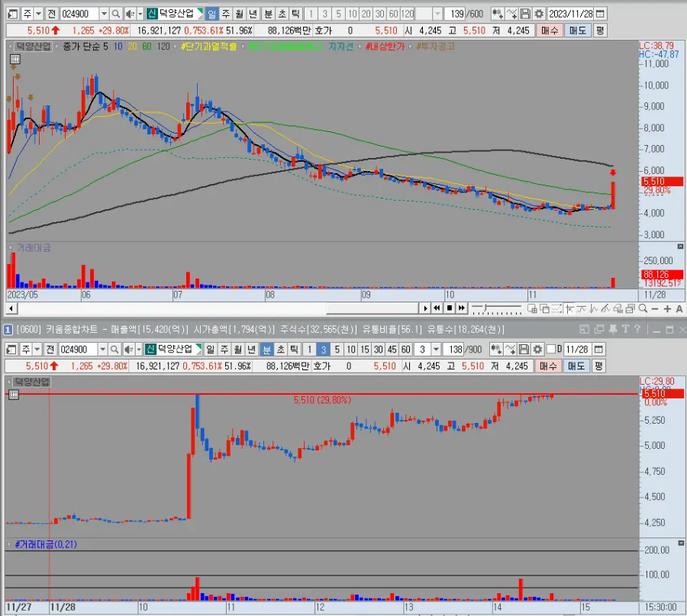Click the letter A icon in upper chart bottom toolbar
The height and width of the screenshot is (616, 687).
click(679, 309)
